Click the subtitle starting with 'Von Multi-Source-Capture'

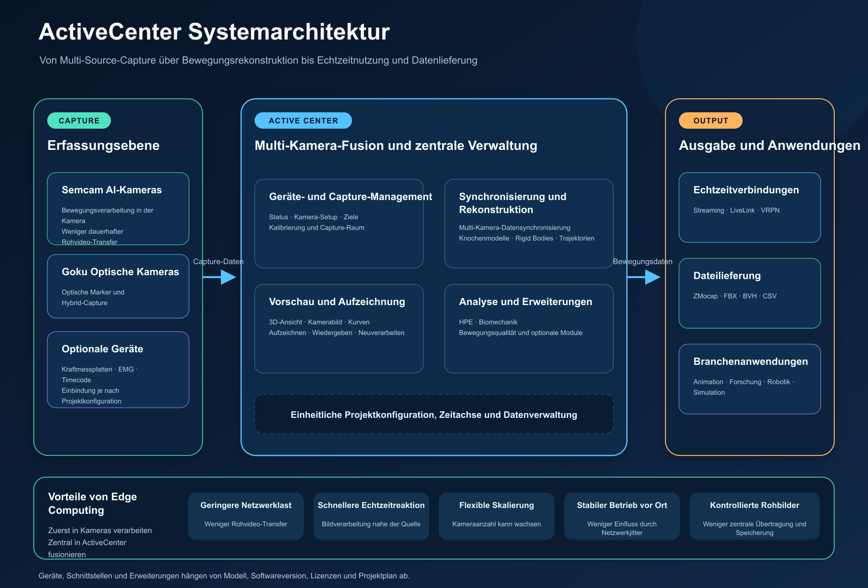click(x=258, y=60)
